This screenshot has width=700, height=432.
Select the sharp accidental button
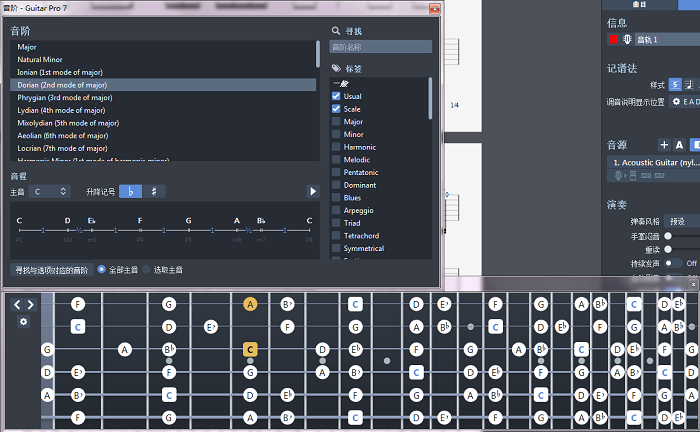coord(155,191)
